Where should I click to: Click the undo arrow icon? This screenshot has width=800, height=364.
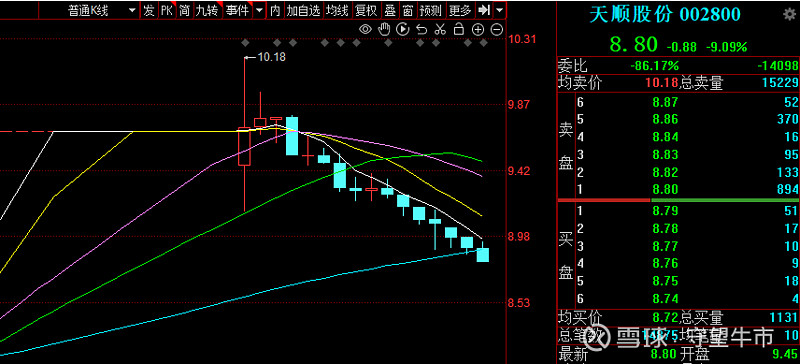(421, 29)
